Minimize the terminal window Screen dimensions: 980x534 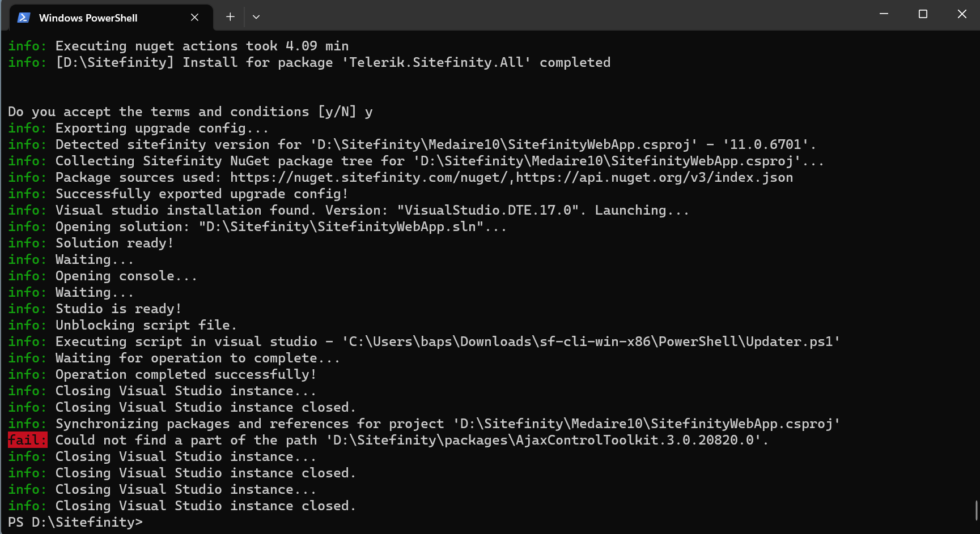pos(884,14)
